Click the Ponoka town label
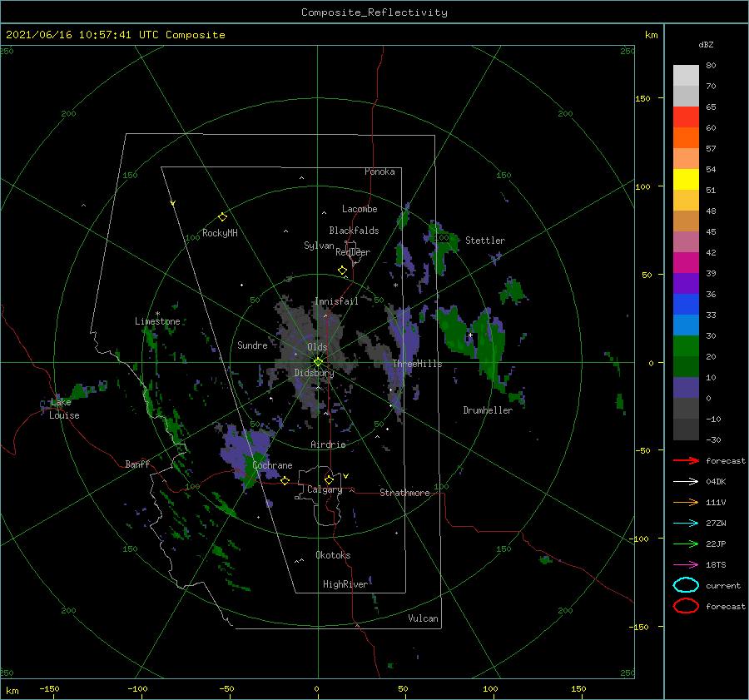The height and width of the screenshot is (700, 749). [379, 171]
